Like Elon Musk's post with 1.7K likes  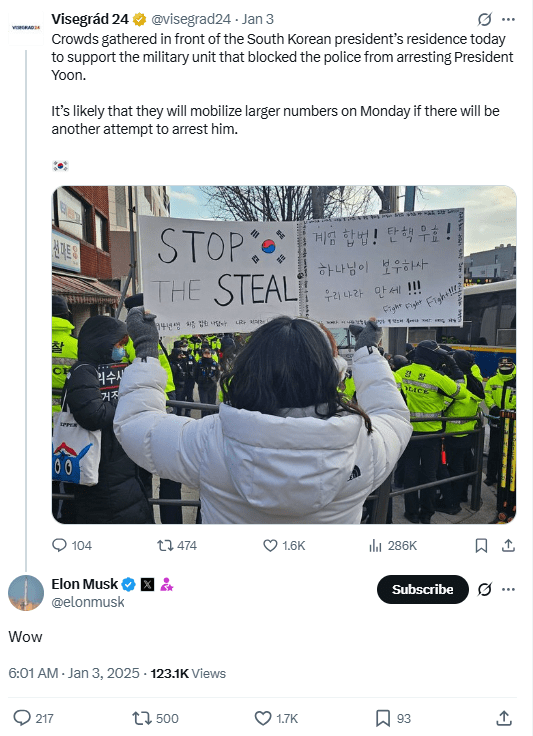(x=276, y=718)
